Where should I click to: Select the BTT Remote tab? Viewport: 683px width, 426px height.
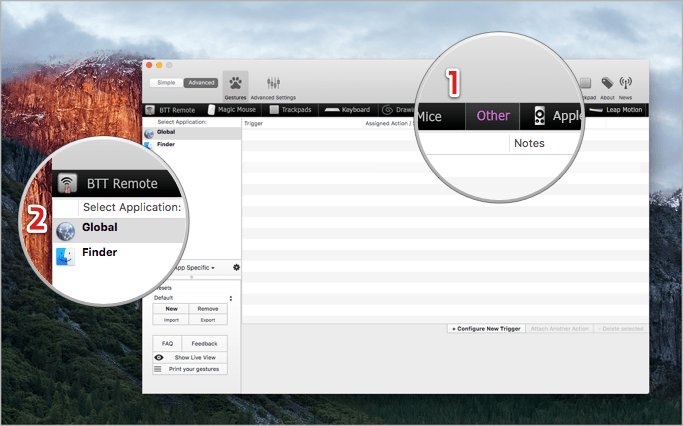171,110
